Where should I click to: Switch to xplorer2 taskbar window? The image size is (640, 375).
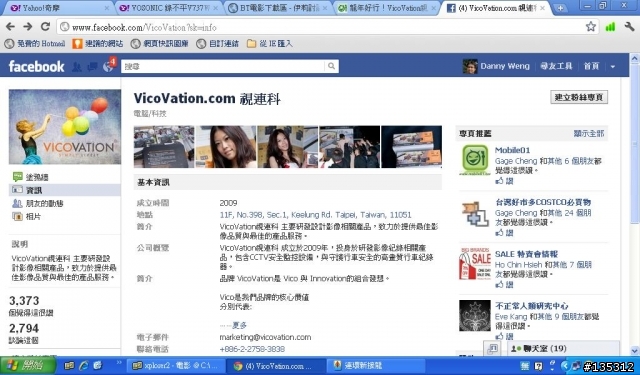pos(175,366)
